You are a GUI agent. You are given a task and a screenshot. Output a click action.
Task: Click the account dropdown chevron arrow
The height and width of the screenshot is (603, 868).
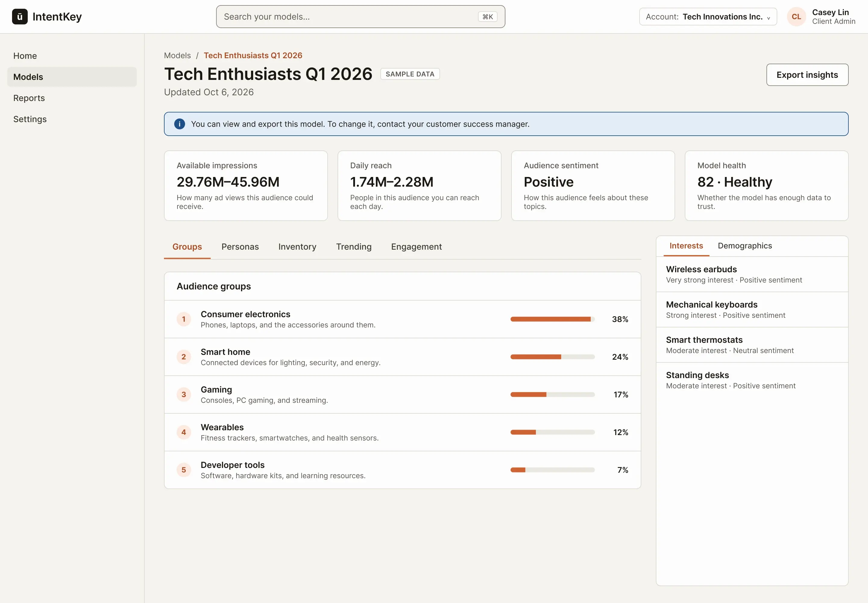click(768, 18)
